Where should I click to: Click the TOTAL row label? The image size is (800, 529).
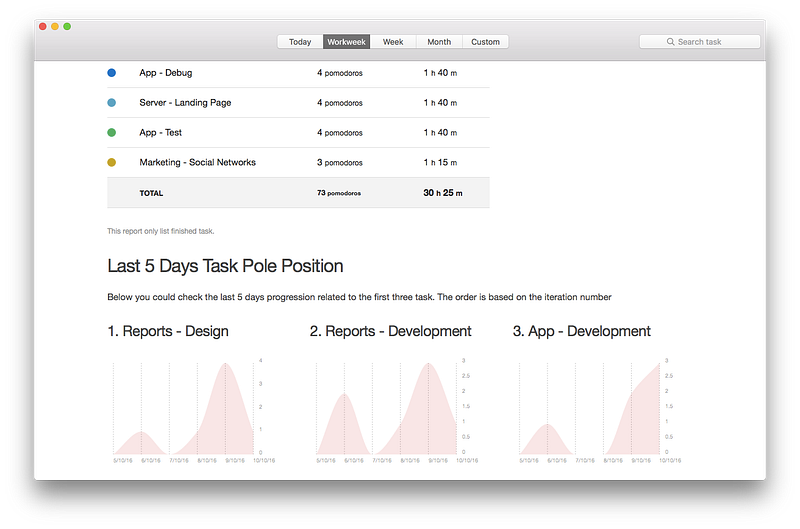(x=151, y=193)
